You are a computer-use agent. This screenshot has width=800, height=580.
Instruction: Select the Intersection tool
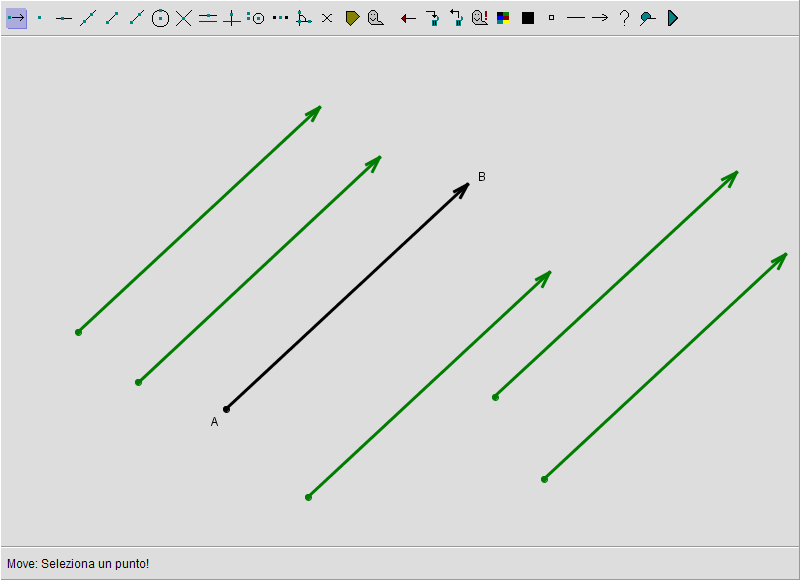(x=184, y=18)
